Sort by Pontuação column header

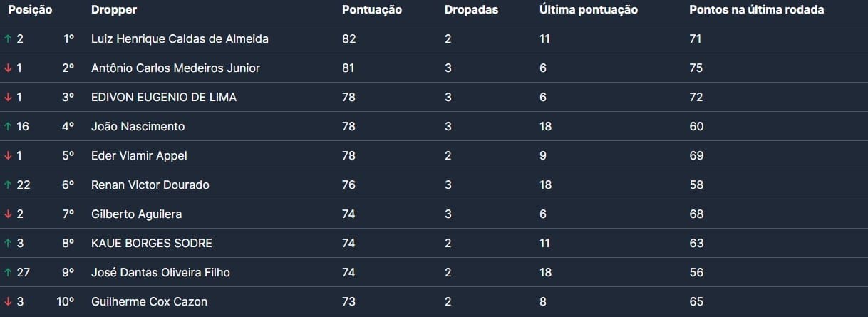coord(371,10)
